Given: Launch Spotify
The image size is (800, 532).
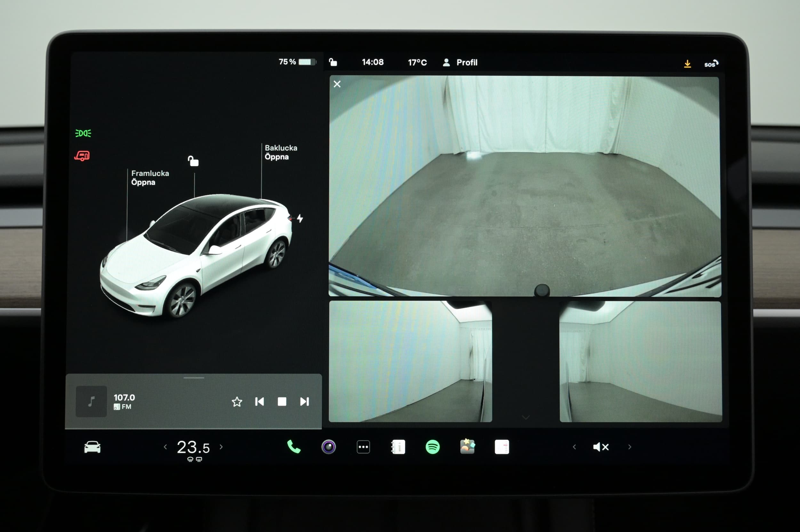Looking at the screenshot, I should coord(432,447).
